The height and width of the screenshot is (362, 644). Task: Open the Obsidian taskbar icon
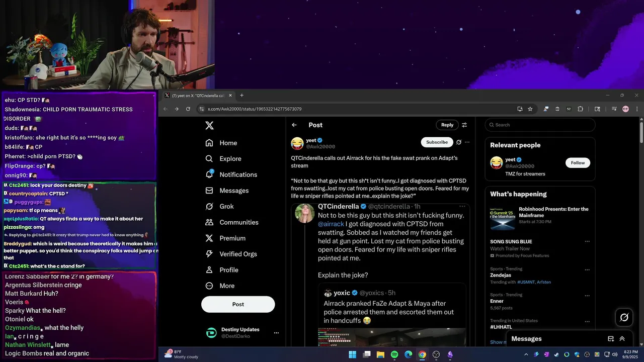[450, 354]
